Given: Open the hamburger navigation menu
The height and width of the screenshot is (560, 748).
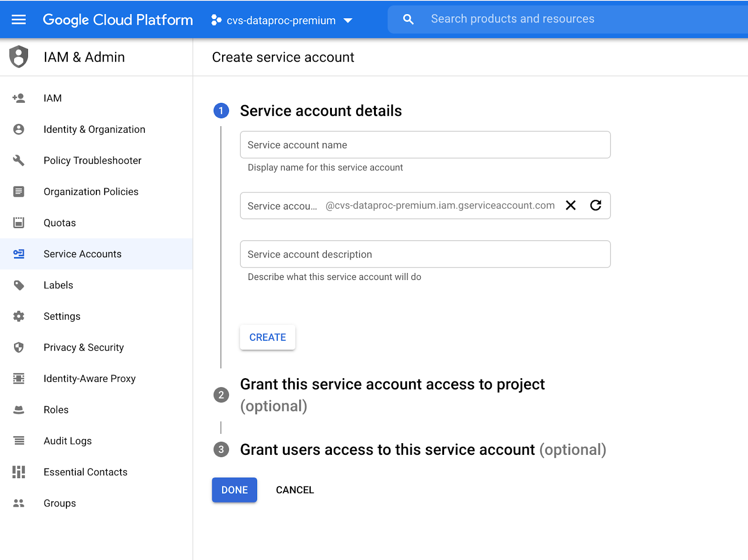Looking at the screenshot, I should (19, 20).
